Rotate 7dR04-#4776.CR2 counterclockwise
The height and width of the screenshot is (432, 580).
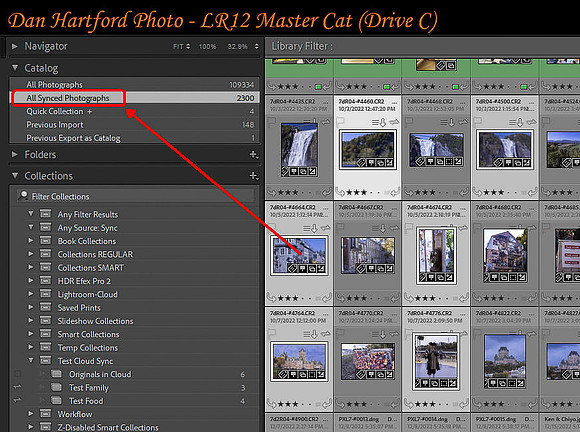[409, 404]
